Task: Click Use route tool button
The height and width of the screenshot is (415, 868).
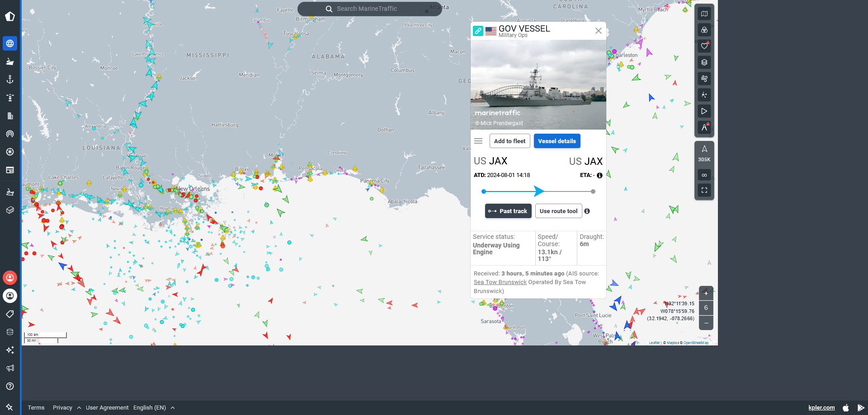Action: tap(558, 211)
